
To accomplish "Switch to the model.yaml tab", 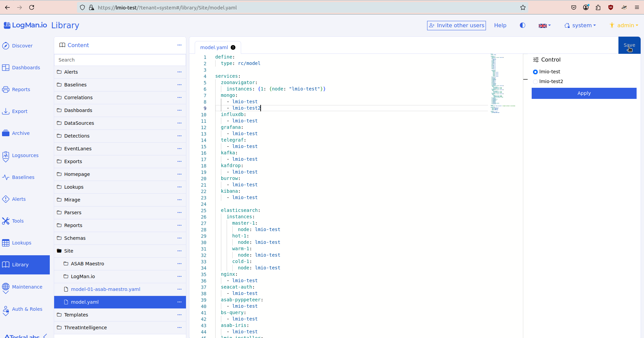I will [x=214, y=47].
